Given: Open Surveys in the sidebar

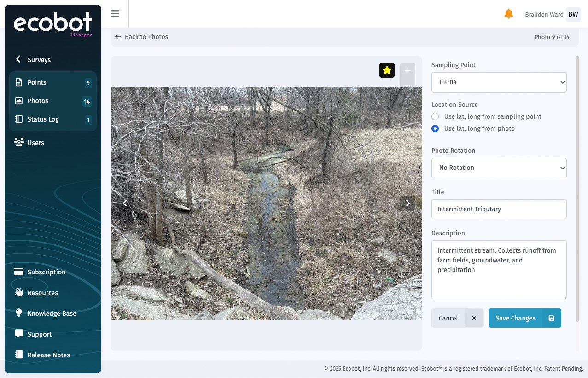Looking at the screenshot, I should [39, 60].
